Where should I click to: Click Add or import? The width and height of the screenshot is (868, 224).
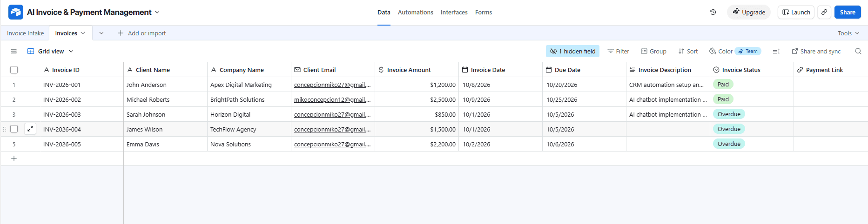pos(141,33)
